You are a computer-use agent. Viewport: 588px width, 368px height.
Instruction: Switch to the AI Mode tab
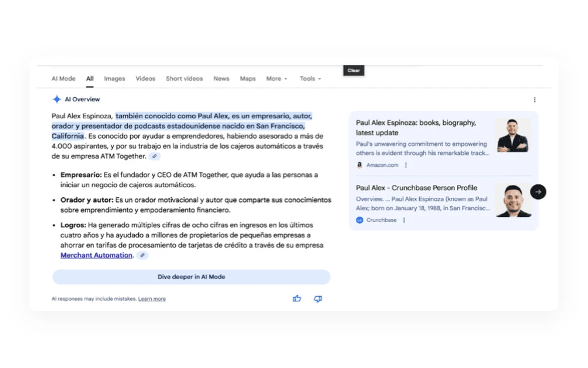(x=64, y=78)
